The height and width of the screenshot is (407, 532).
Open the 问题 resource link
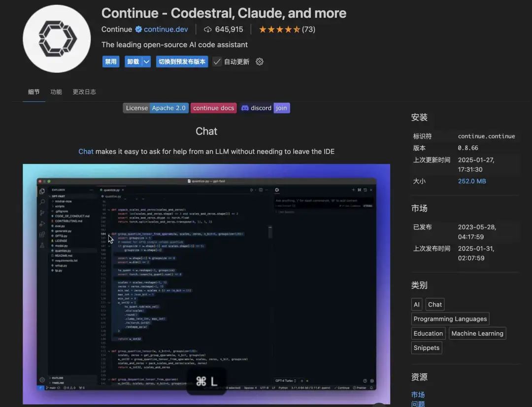pyautogui.click(x=418, y=404)
